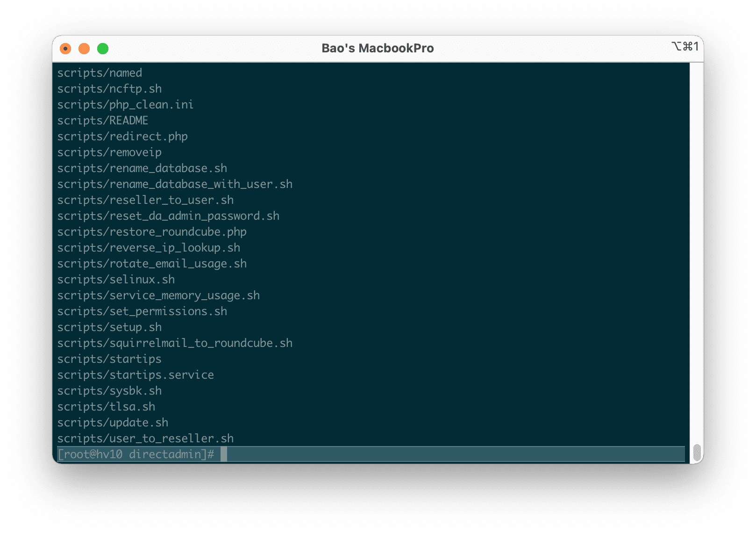Screen dimensions: 756x533
Task: Select scripts/squirrelmail_to_roundcube.sh text
Action: 175,343
